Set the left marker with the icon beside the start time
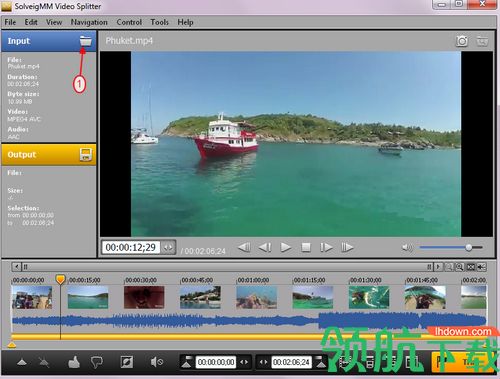Viewport: 500px width, 379px height. coord(187,362)
